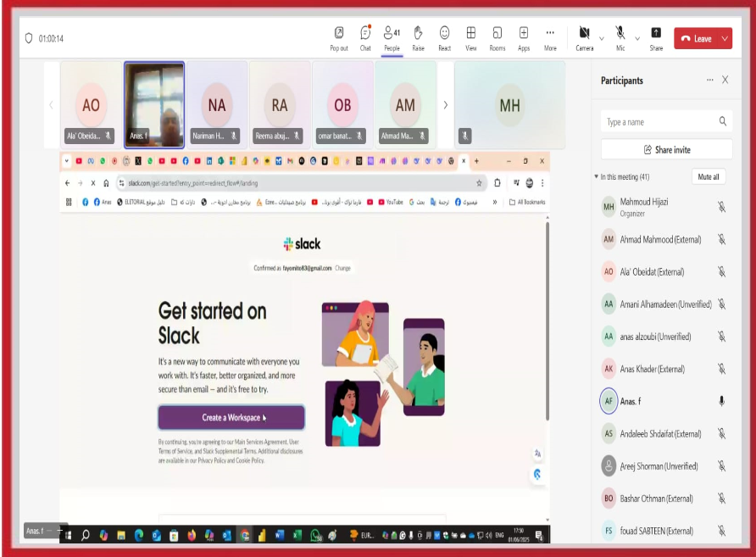Share your screen with Share button
The height and width of the screenshot is (557, 756).
click(x=656, y=39)
